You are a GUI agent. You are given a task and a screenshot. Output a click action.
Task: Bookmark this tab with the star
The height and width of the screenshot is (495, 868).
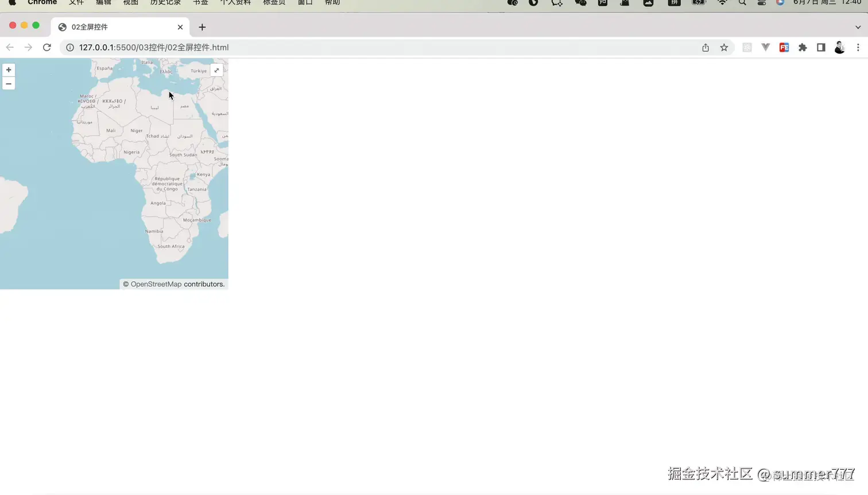pyautogui.click(x=724, y=48)
